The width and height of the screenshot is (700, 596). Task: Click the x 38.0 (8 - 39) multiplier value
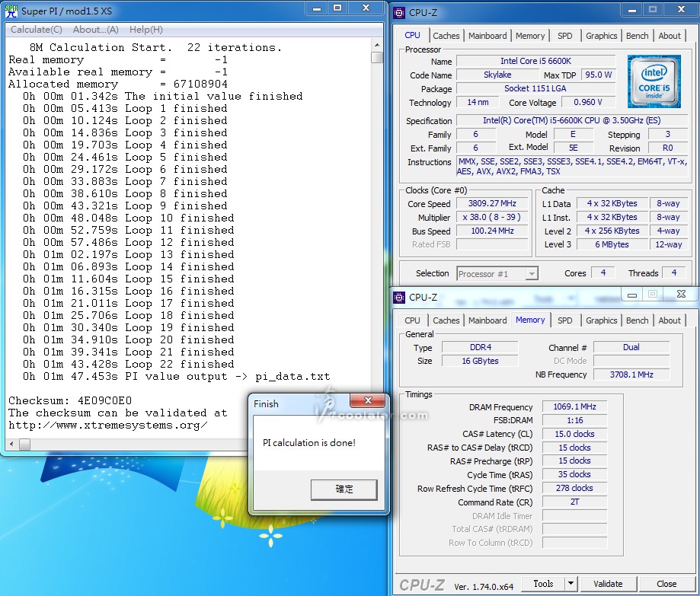(492, 217)
